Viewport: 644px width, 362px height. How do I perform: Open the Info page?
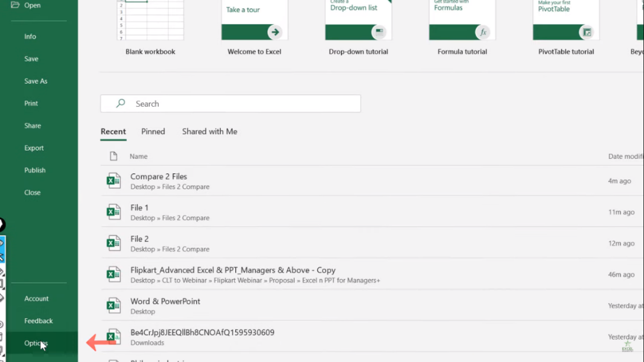(x=30, y=36)
